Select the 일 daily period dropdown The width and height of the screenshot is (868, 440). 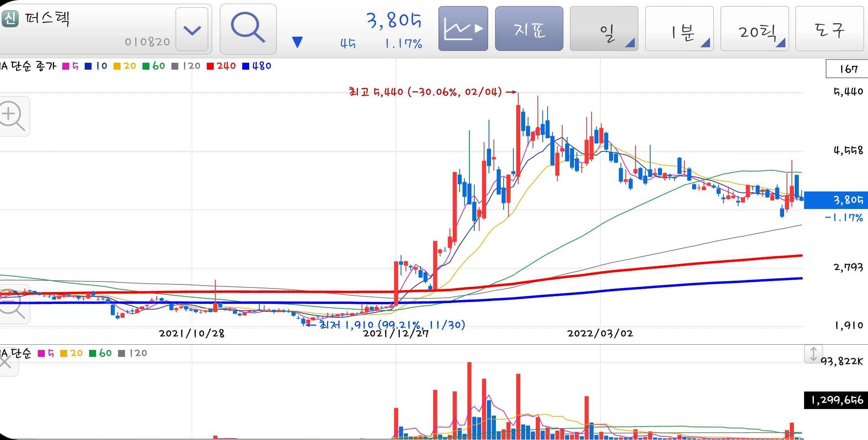point(604,29)
